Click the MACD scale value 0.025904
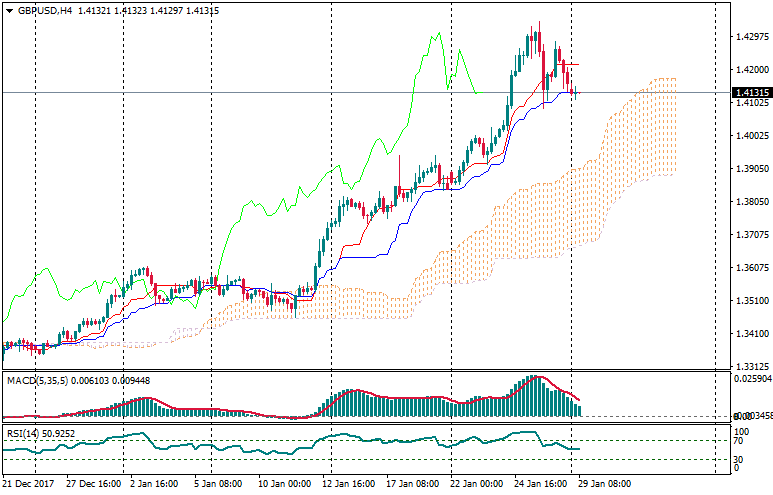Viewport: 773px width, 495px height. click(752, 379)
